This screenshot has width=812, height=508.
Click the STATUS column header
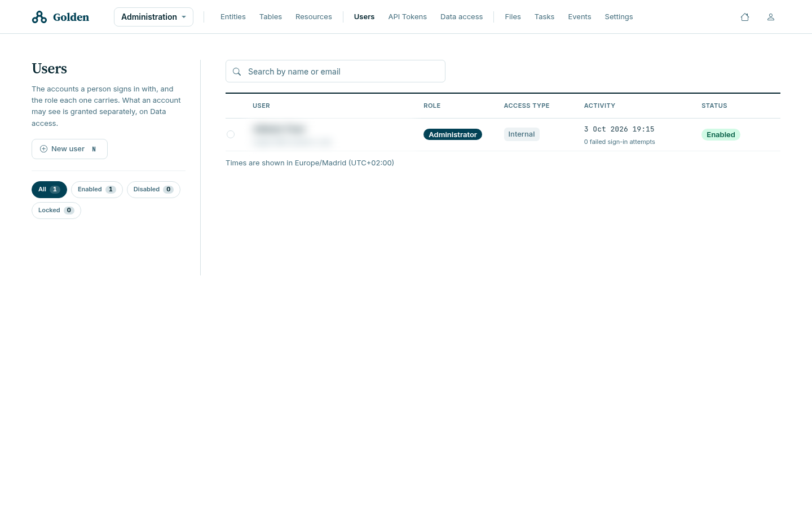coord(714,106)
